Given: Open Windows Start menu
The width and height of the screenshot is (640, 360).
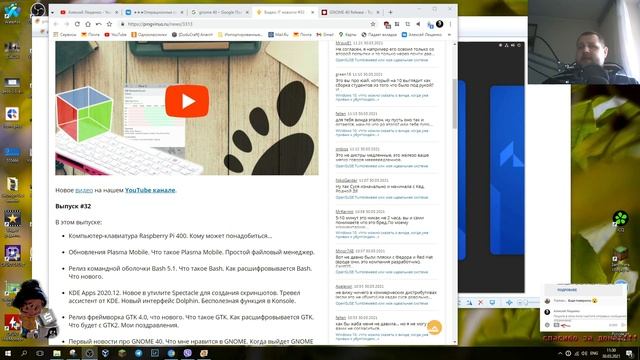Looking at the screenshot, I should coord(7,353).
